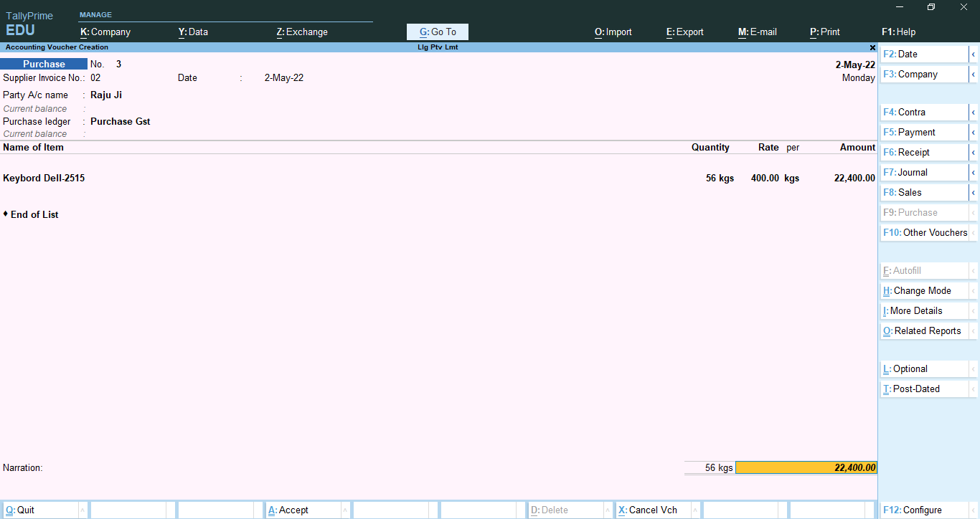
Task: Click the G: Go To button
Action: [x=438, y=32]
